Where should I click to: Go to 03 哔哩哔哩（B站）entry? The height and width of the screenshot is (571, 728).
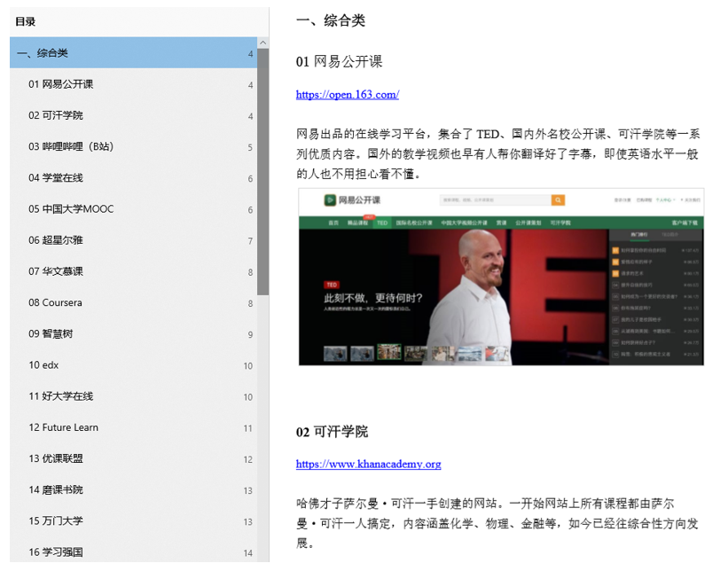(x=133, y=146)
